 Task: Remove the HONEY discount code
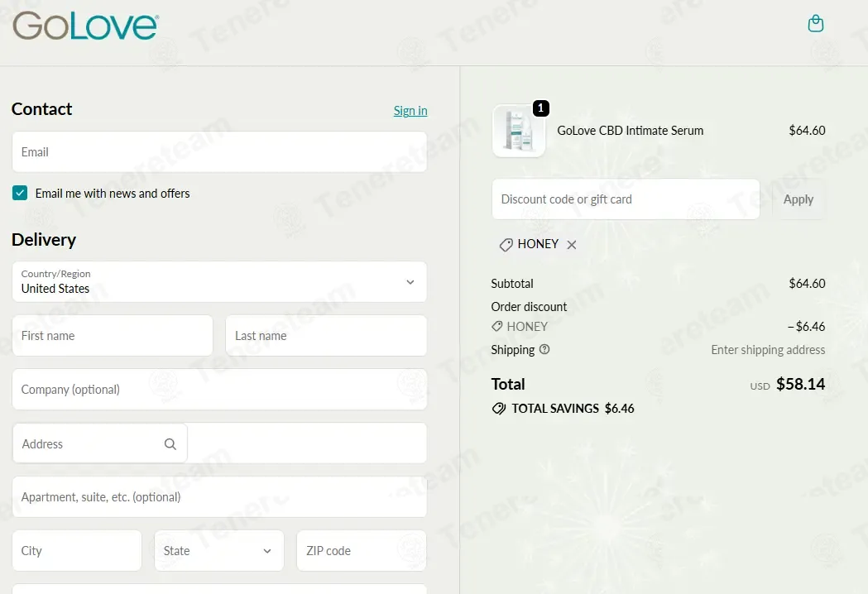[572, 245]
